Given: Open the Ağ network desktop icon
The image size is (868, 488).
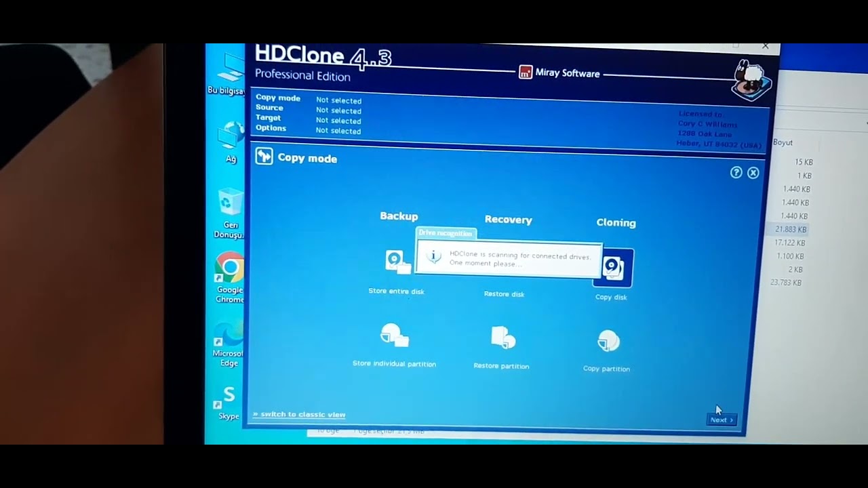Looking at the screenshot, I should pos(231,137).
